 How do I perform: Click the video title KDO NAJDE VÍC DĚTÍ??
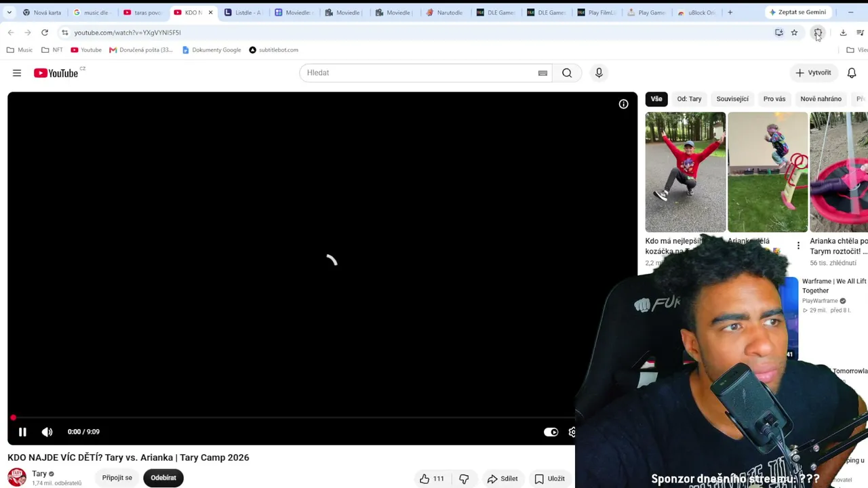pos(128,457)
